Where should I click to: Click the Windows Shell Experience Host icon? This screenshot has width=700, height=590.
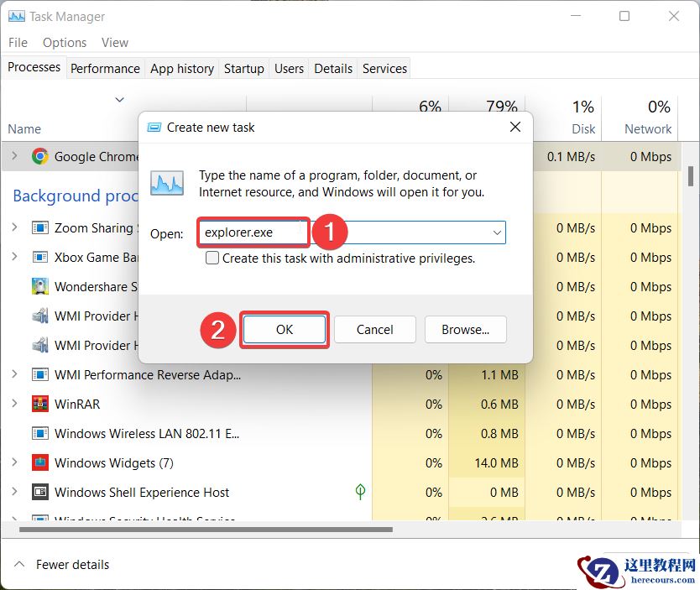(41, 492)
